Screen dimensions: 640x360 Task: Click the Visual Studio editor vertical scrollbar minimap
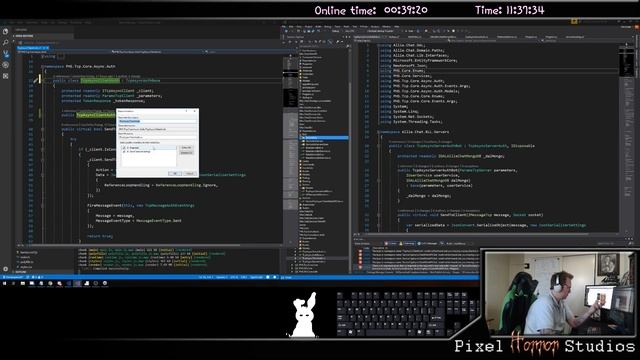click(627, 139)
